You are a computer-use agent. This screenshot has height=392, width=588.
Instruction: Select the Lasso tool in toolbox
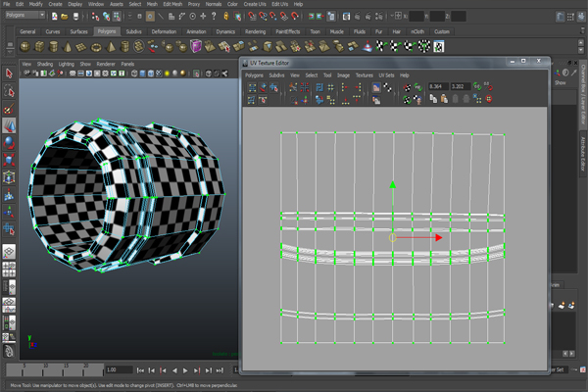coord(9,91)
